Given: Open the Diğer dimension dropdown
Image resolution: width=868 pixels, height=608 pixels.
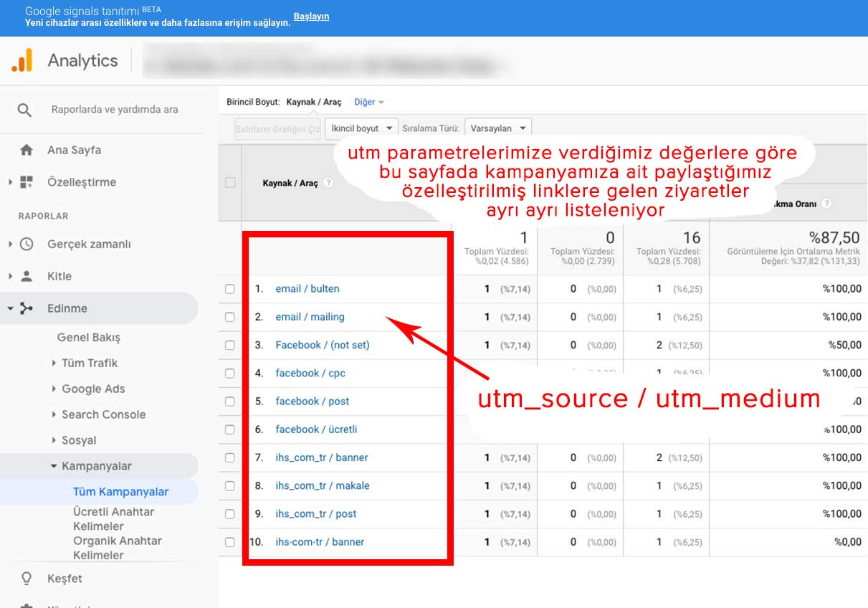Looking at the screenshot, I should tap(369, 102).
